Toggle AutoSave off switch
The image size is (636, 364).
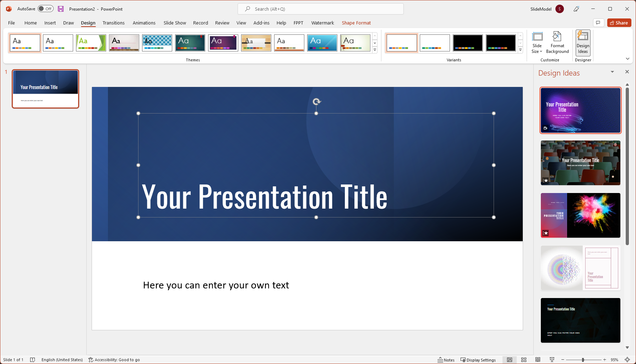pos(45,9)
